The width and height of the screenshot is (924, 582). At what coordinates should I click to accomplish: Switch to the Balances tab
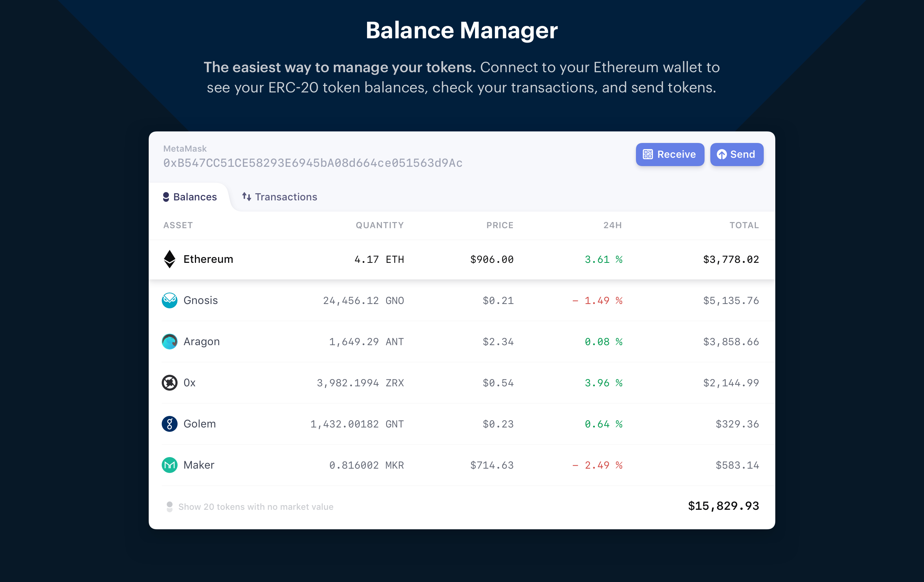tap(190, 197)
